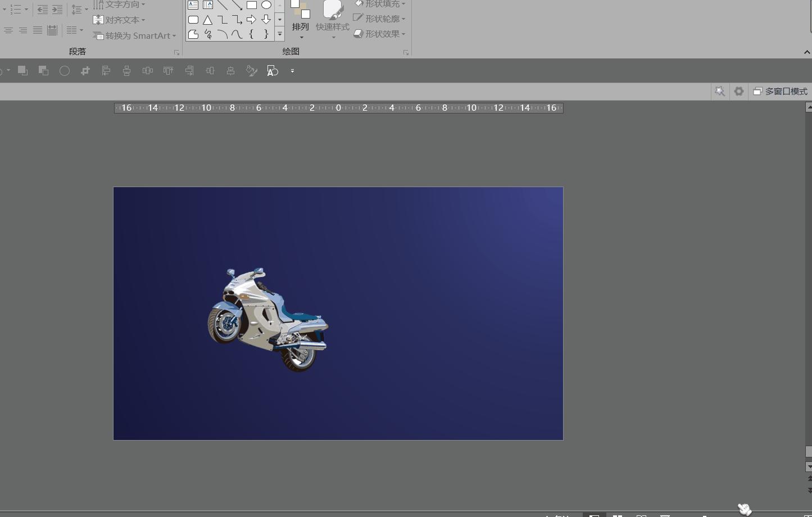This screenshot has width=812, height=517.
Task: Expand the full shapes gallery list
Action: click(x=280, y=34)
